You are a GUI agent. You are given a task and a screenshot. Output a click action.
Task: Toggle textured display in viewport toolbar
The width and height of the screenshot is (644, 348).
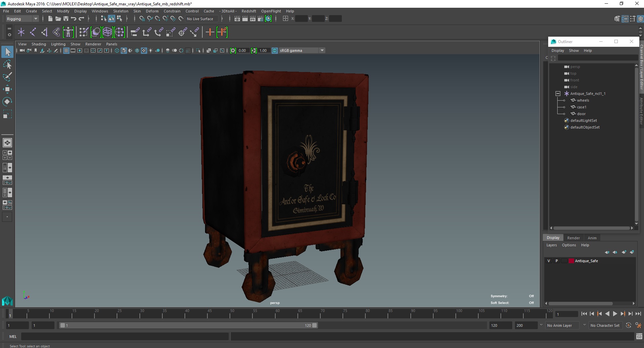144,50
